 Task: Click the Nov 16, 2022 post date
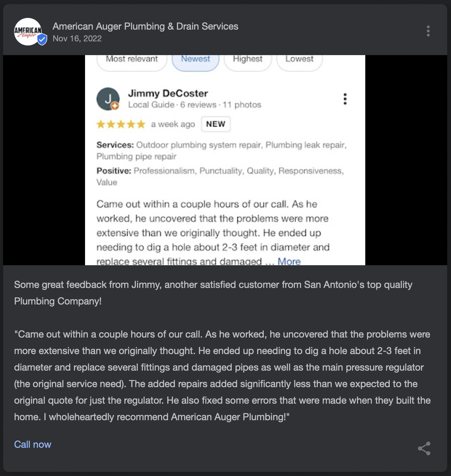(x=77, y=39)
